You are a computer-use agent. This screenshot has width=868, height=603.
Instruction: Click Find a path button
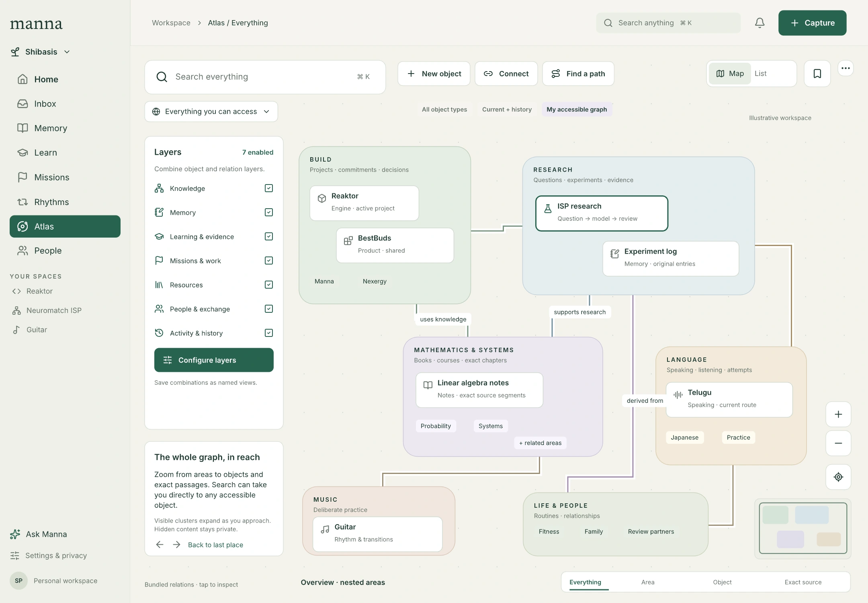578,74
